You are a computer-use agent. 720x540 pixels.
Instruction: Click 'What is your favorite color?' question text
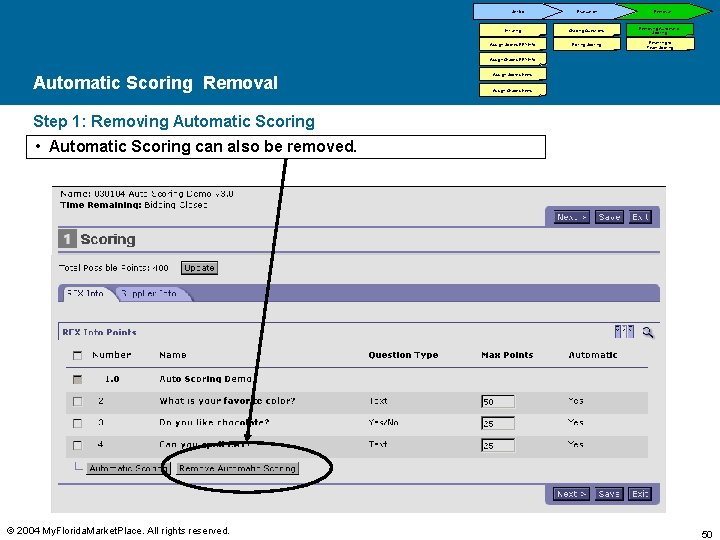227,401
